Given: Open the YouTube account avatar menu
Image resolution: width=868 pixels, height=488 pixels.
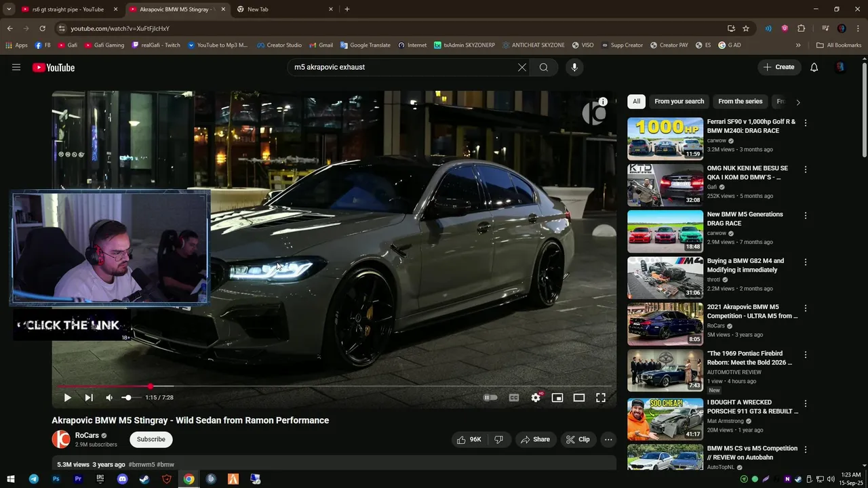Looking at the screenshot, I should click(840, 67).
